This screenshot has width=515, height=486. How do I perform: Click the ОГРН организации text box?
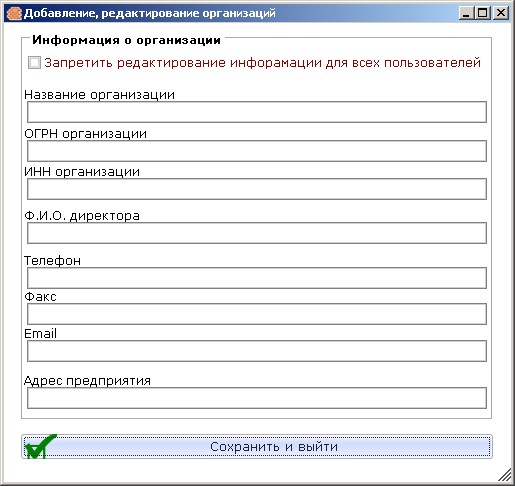(x=257, y=151)
